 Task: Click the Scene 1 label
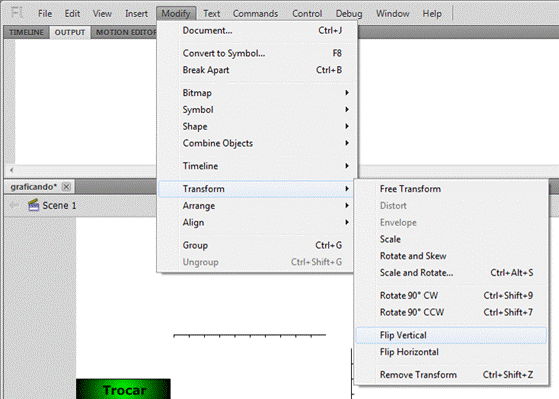[x=59, y=205]
